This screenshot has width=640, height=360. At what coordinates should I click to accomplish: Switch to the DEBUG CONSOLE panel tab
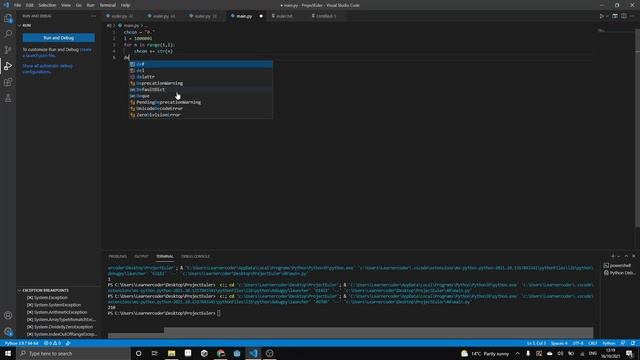click(x=196, y=256)
